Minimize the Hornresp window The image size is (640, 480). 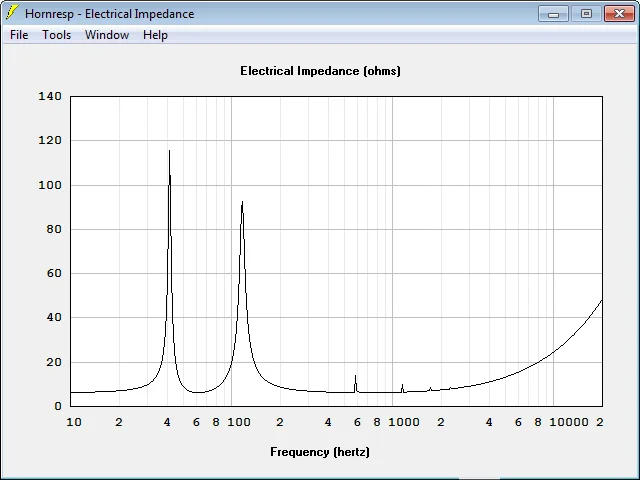tap(553, 14)
